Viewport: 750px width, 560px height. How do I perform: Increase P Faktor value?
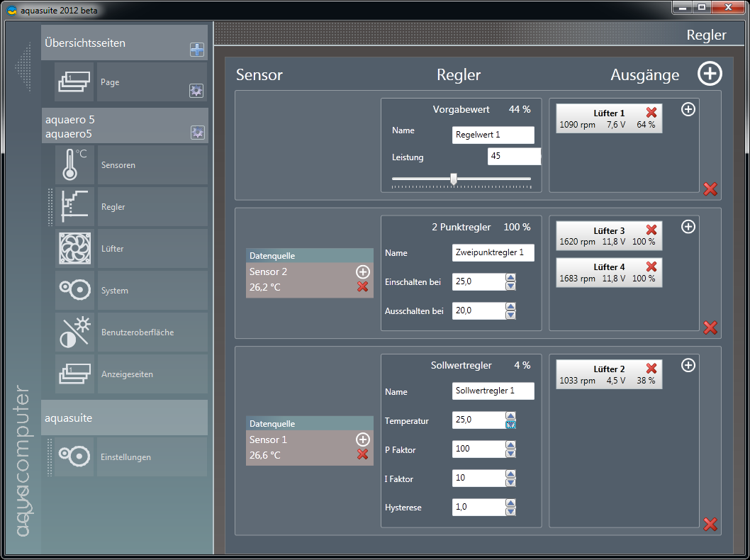pos(510,444)
